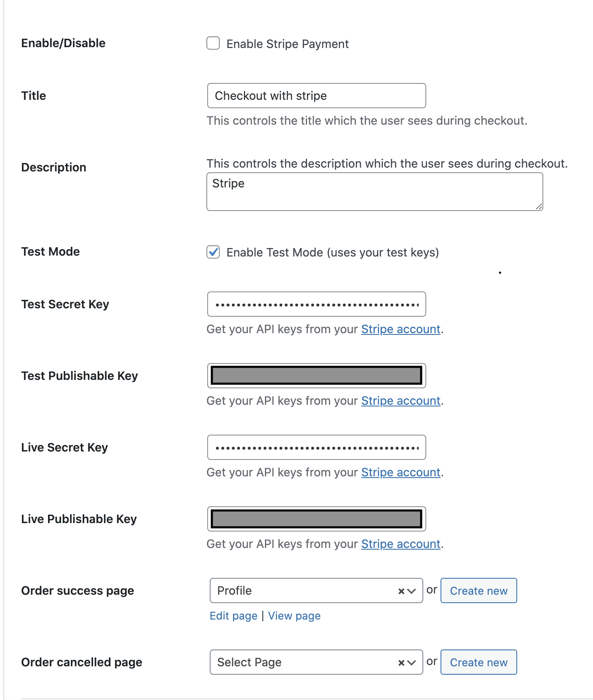Clear Order cancelled page selection x icon

tap(401, 663)
